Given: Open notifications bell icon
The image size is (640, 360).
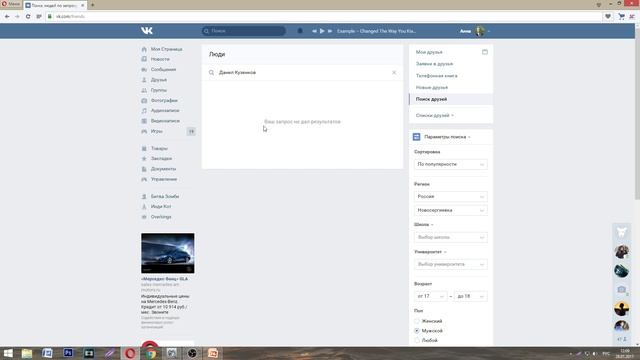Looking at the screenshot, I should [300, 31].
